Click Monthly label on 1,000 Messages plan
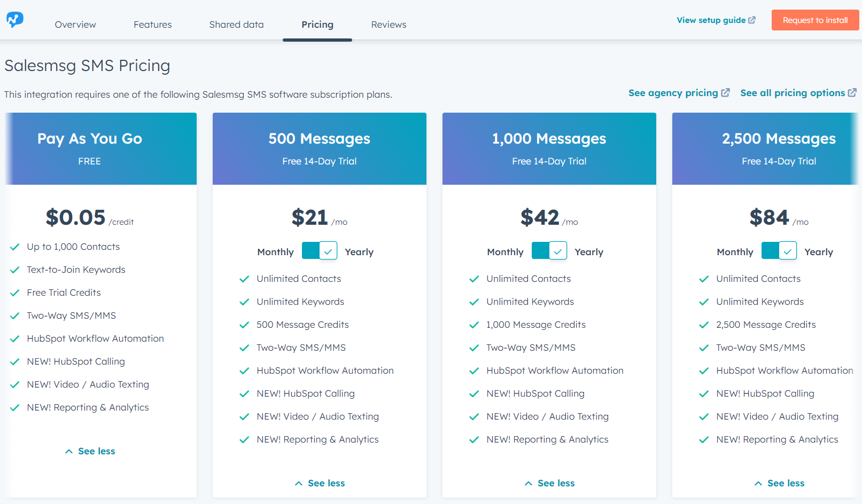Screen dimensions: 862x504 [x=506, y=252]
